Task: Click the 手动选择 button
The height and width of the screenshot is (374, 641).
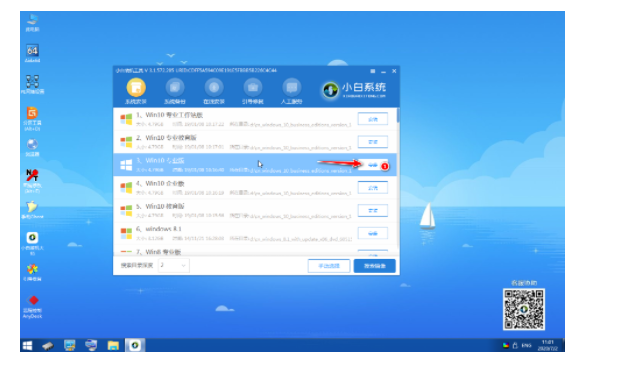Action: point(329,266)
